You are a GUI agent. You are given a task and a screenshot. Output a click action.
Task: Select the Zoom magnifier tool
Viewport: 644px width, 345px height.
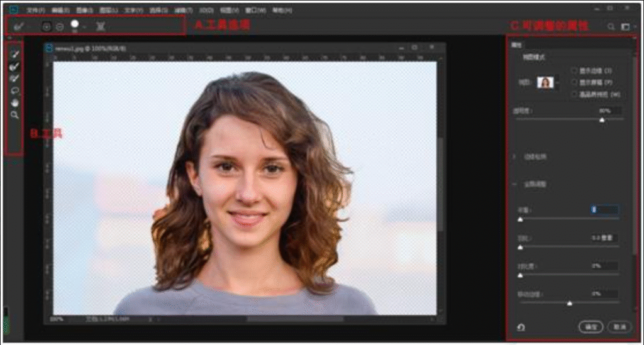14,115
